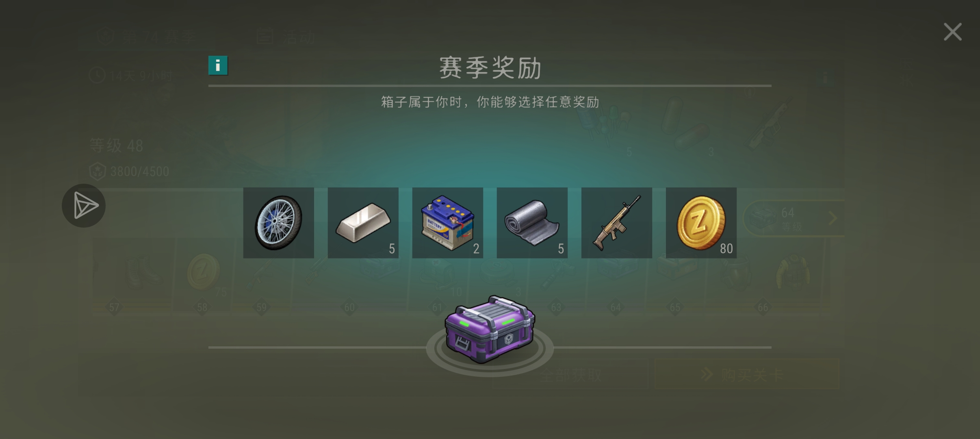Open the teal info icon beside title

point(218,65)
